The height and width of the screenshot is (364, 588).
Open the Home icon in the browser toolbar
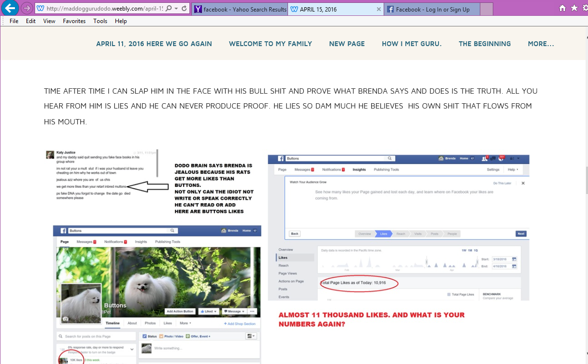pyautogui.click(x=563, y=9)
